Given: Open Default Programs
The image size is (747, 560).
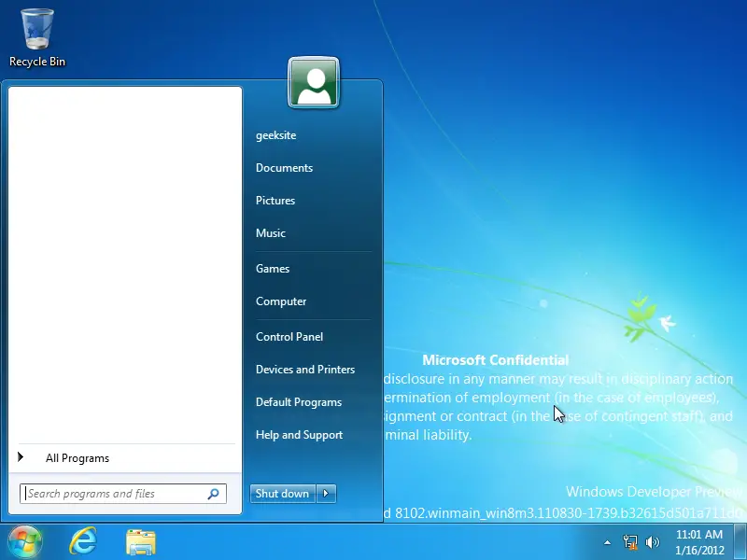Looking at the screenshot, I should (x=299, y=402).
